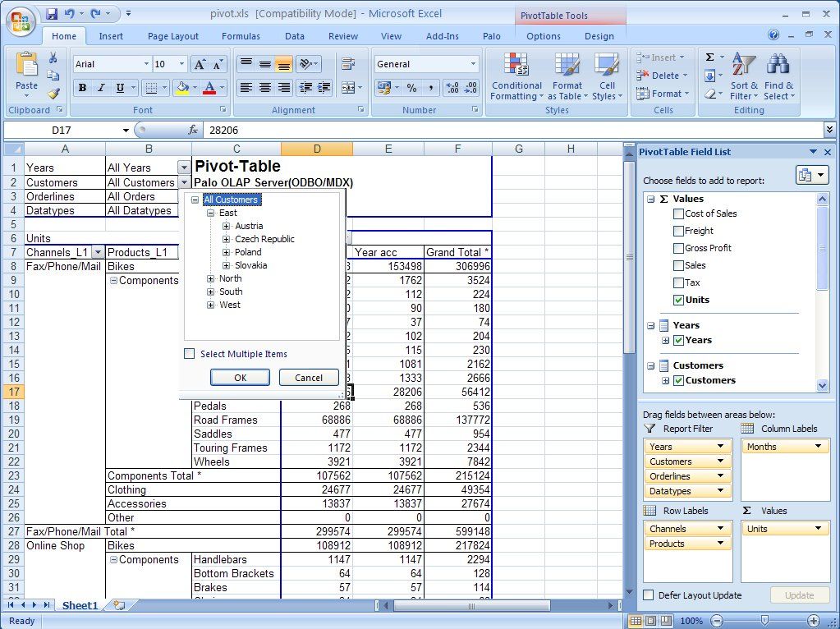Viewport: 840px width, 629px height.
Task: Click the Undo arrow icon
Action: tap(70, 13)
